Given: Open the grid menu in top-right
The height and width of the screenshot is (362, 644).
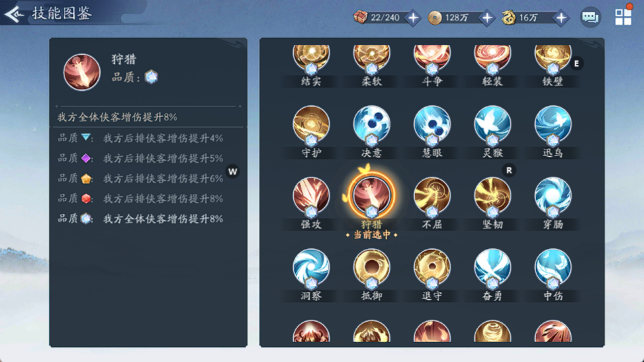Looking at the screenshot, I should [x=623, y=17].
